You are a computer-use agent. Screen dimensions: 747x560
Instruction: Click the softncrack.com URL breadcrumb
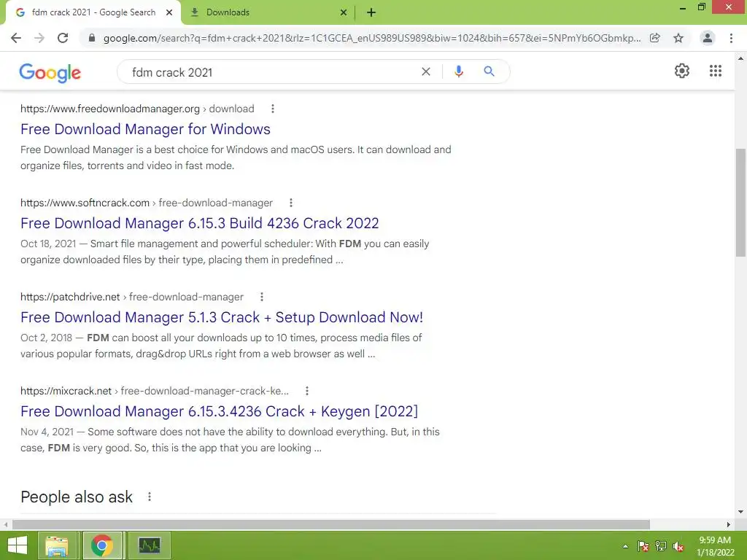point(146,203)
